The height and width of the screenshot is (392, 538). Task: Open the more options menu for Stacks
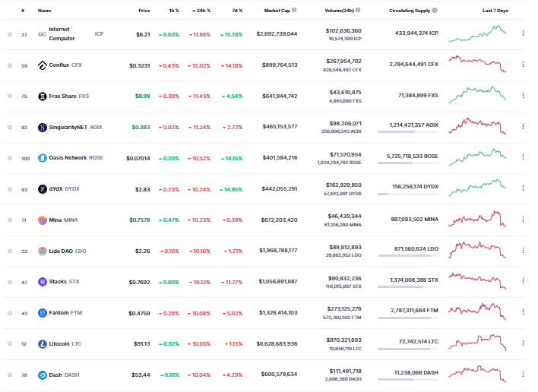point(523,280)
